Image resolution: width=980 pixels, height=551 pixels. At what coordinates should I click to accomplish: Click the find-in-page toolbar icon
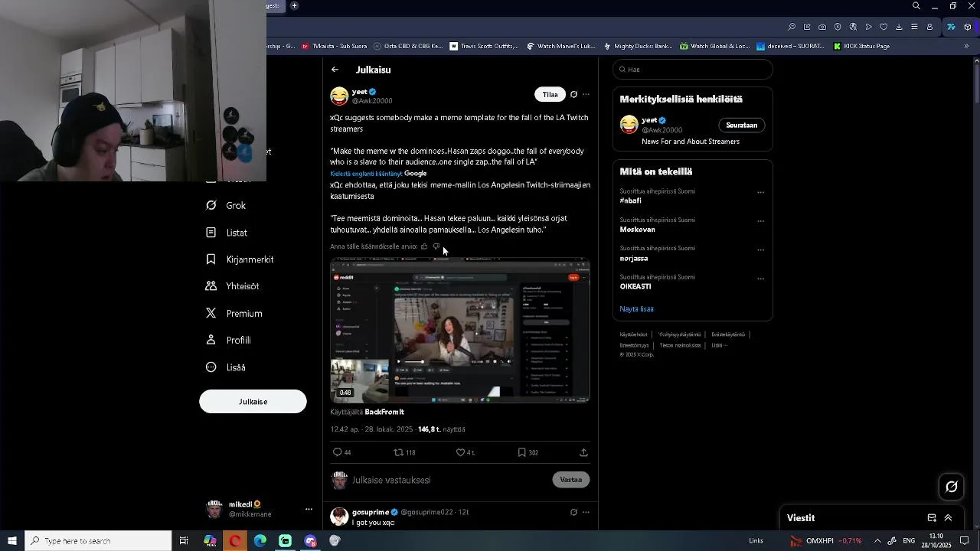point(792,27)
